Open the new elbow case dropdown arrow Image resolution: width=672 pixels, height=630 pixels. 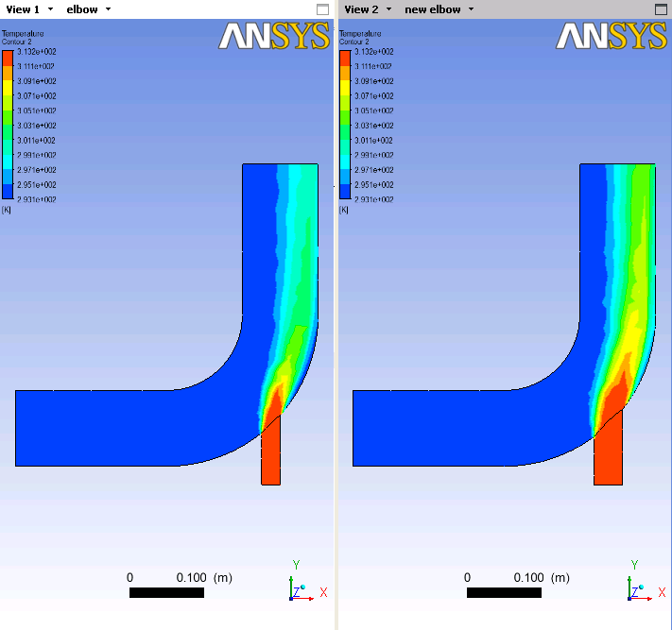(x=471, y=9)
